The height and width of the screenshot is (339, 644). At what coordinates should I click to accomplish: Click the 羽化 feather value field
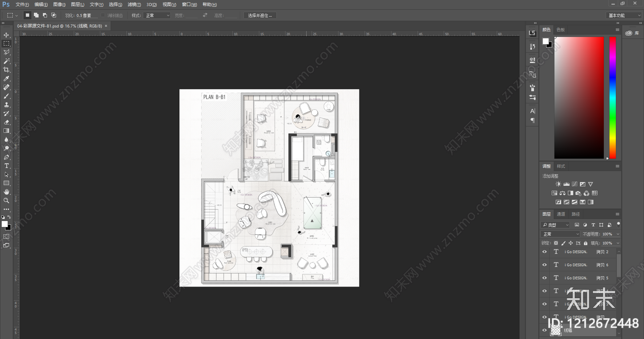tap(87, 15)
